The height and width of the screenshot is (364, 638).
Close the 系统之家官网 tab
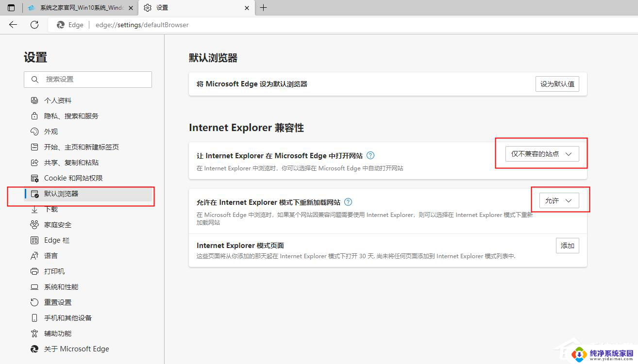pos(131,8)
